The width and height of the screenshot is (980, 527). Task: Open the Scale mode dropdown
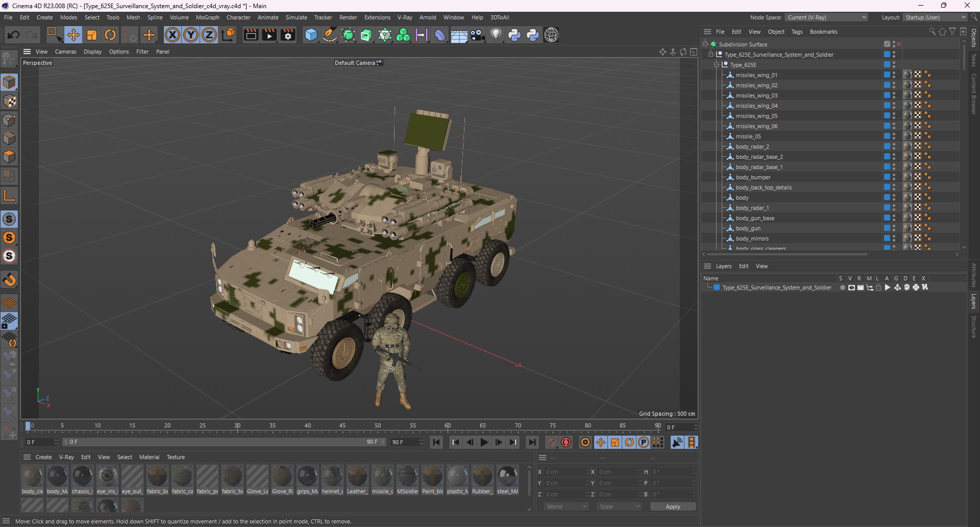(619, 507)
